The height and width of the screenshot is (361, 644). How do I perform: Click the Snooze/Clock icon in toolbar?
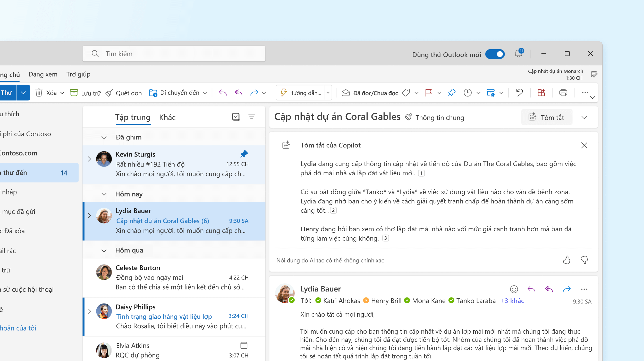(468, 93)
